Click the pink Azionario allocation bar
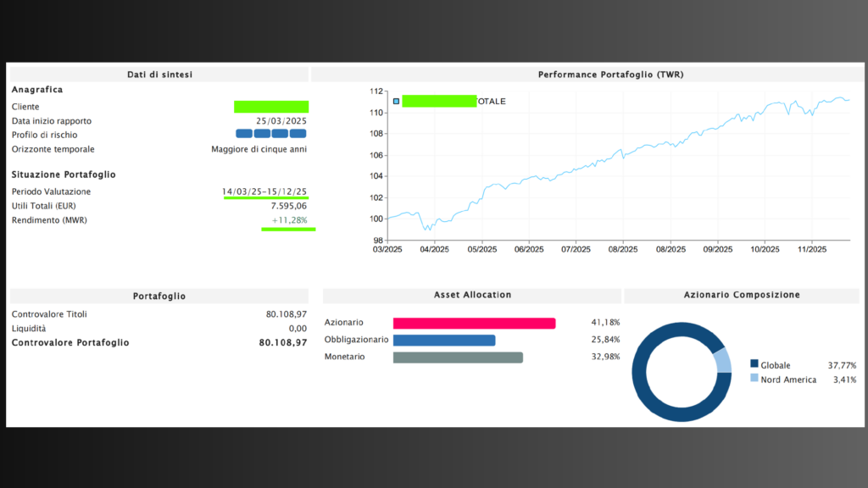This screenshot has height=488, width=868. pyautogui.click(x=474, y=323)
